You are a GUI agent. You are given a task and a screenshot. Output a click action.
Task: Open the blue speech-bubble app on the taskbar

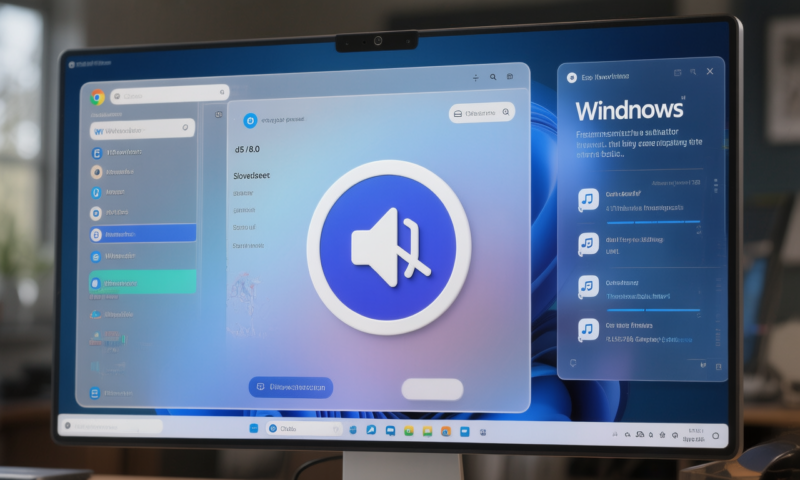click(x=390, y=431)
